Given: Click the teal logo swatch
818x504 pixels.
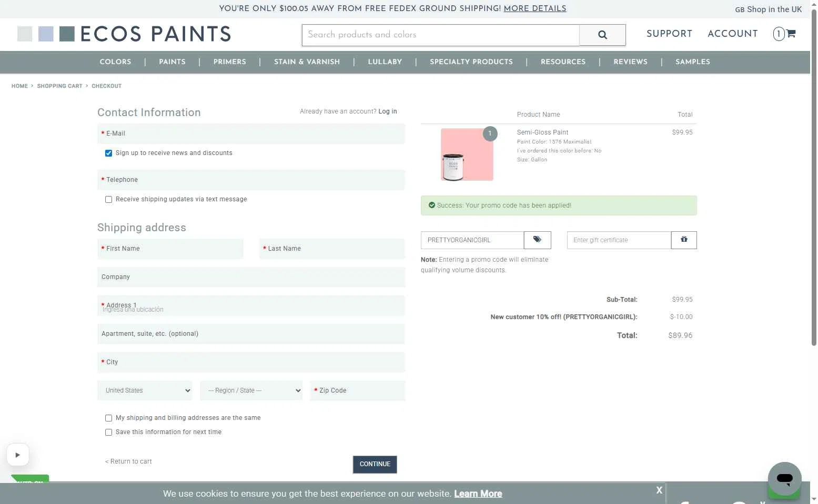Looking at the screenshot, I should coord(67,34).
